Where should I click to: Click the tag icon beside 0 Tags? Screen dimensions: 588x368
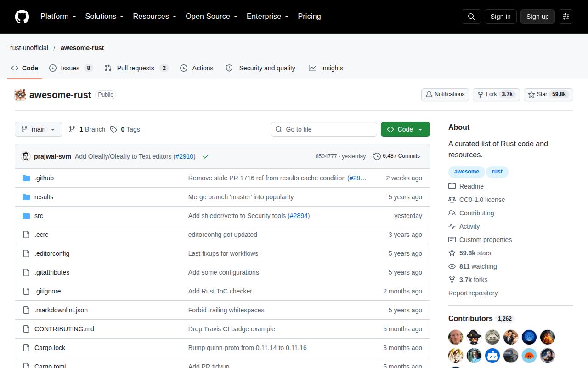tap(113, 129)
